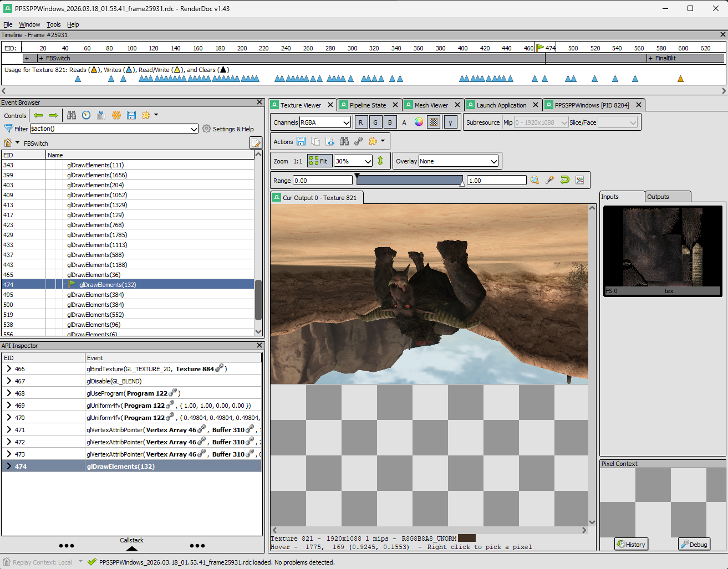
Task: Toggle the red R channel button
Action: pos(360,122)
